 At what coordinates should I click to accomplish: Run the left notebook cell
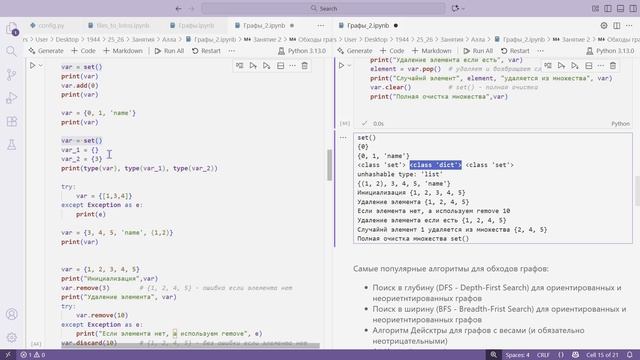33,65
